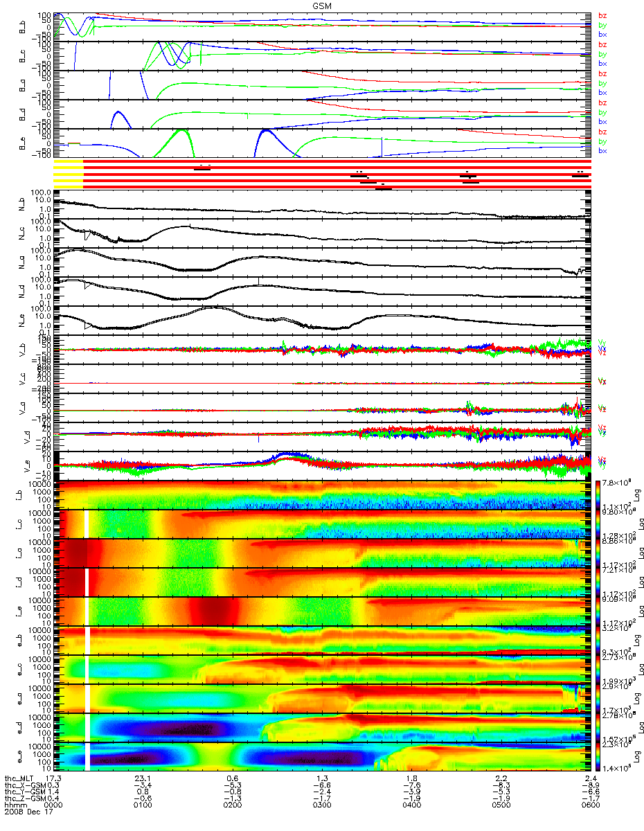
Task: Pick the V_c velocity panel label
Action: point(23,379)
